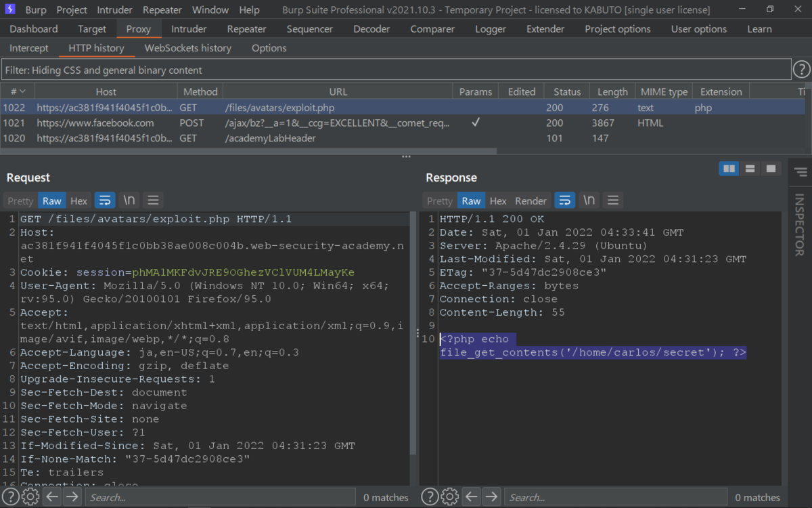Select side-by-side layout icon
This screenshot has height=508, width=812.
tap(729, 169)
